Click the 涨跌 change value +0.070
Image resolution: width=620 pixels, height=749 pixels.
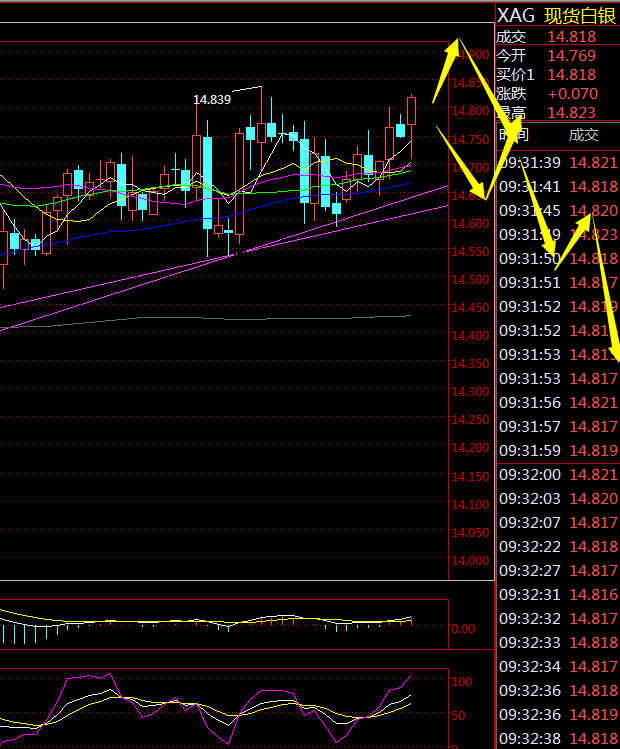(x=573, y=94)
